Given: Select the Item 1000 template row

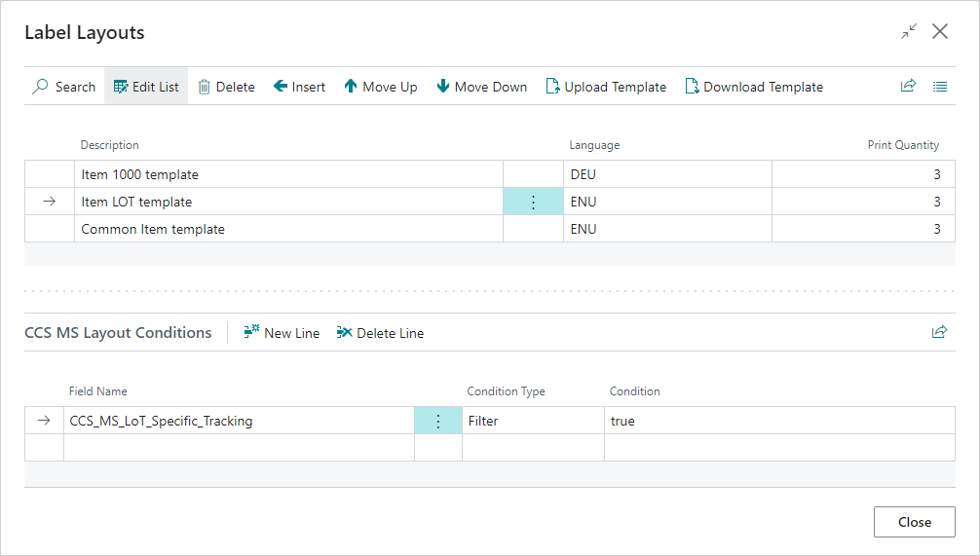Looking at the screenshot, I should (x=139, y=174).
